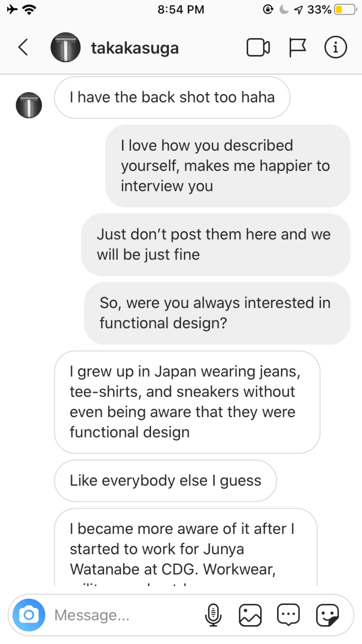This screenshot has height=644, width=362.
Task: Tap takakasuga's header profile picture
Action: click(x=65, y=47)
